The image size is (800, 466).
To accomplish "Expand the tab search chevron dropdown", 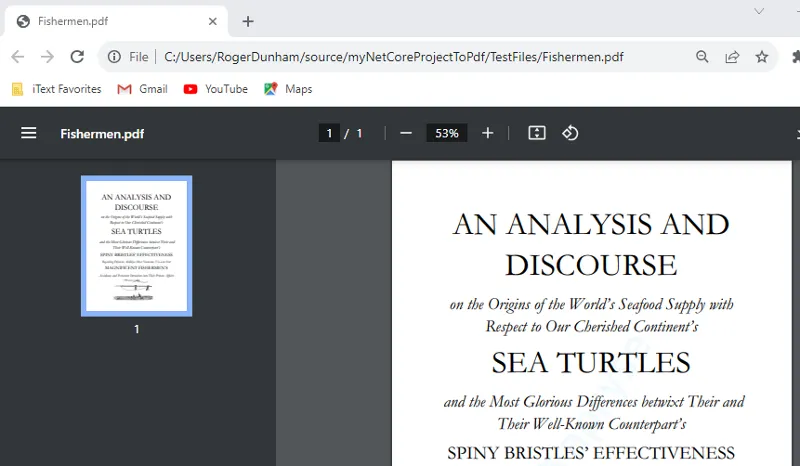I will [x=759, y=11].
